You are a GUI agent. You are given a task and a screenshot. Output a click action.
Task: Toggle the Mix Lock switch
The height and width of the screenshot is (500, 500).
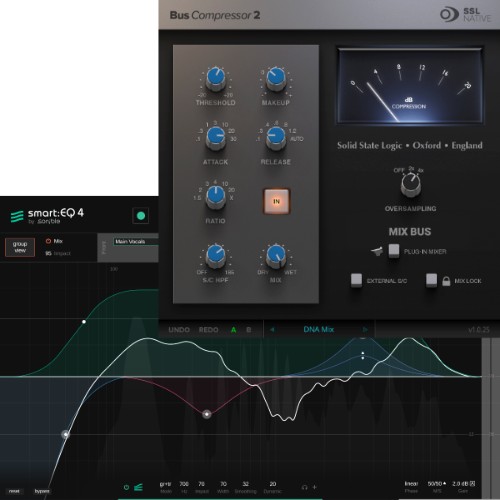click(x=431, y=280)
